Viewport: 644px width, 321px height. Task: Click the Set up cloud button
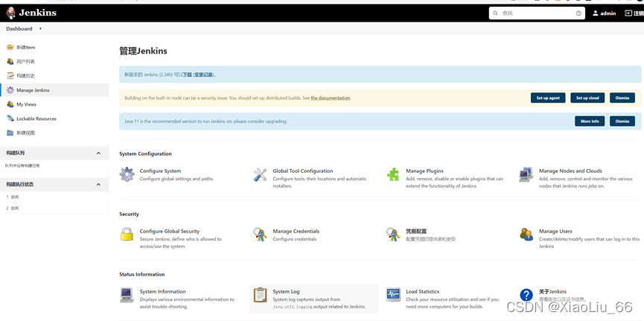587,98
